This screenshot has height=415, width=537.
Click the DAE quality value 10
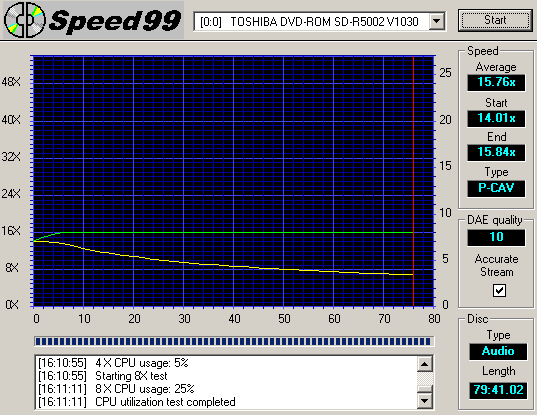(496, 237)
